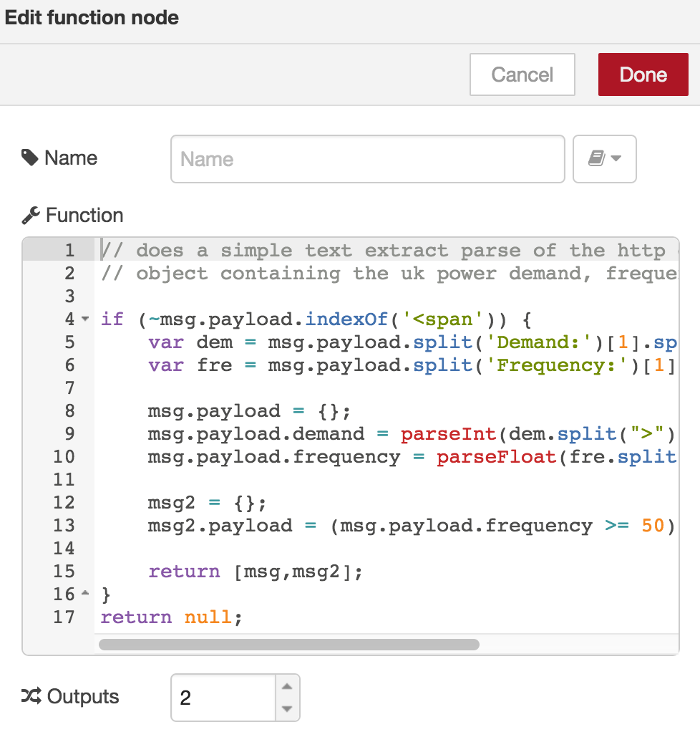Click line number 8 in gutter
The height and width of the screenshot is (732, 700).
click(x=69, y=411)
